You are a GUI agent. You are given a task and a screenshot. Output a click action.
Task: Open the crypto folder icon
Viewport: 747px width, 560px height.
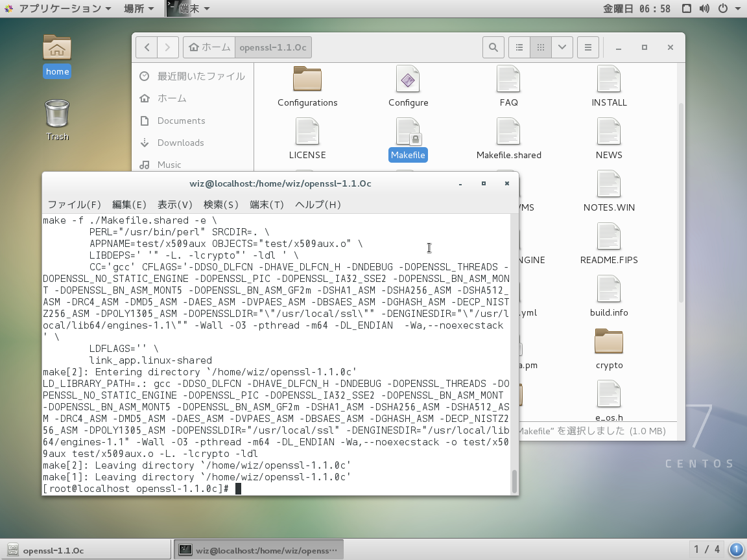609,341
